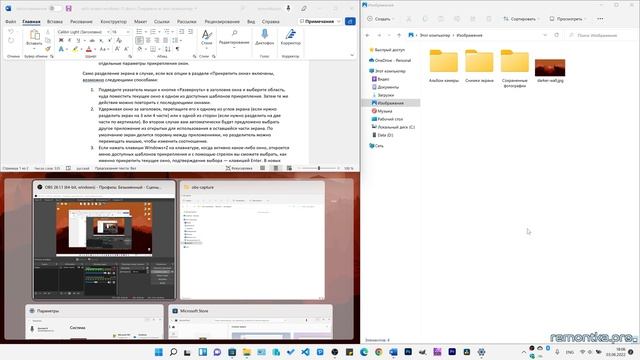
Task: Open the Рецензирование ribbon tab
Action: coord(222,21)
